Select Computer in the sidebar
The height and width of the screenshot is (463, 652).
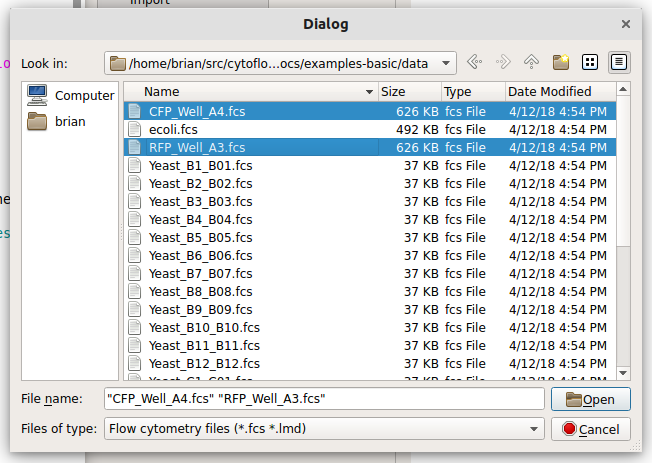[70, 95]
